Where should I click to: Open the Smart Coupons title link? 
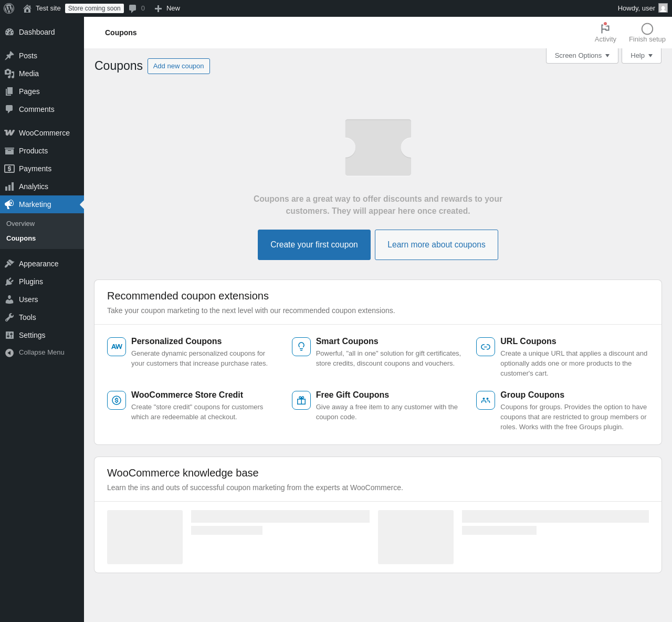pos(347,341)
